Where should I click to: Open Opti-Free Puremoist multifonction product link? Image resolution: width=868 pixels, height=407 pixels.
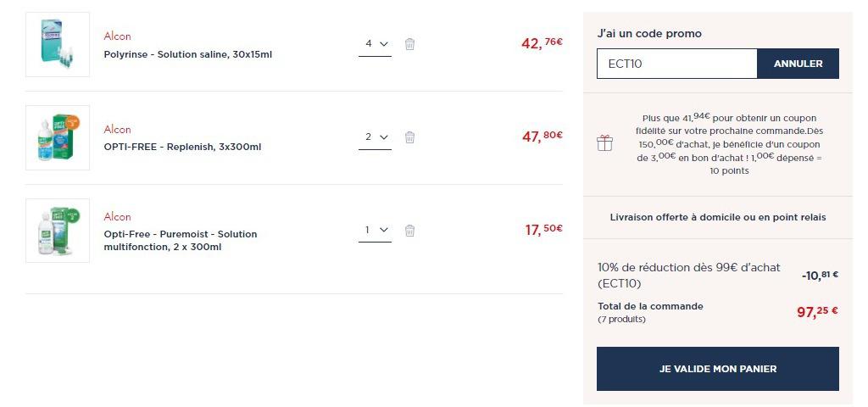tap(181, 240)
